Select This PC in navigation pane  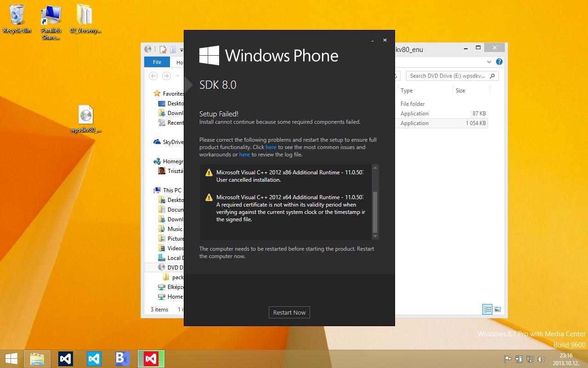coord(168,190)
